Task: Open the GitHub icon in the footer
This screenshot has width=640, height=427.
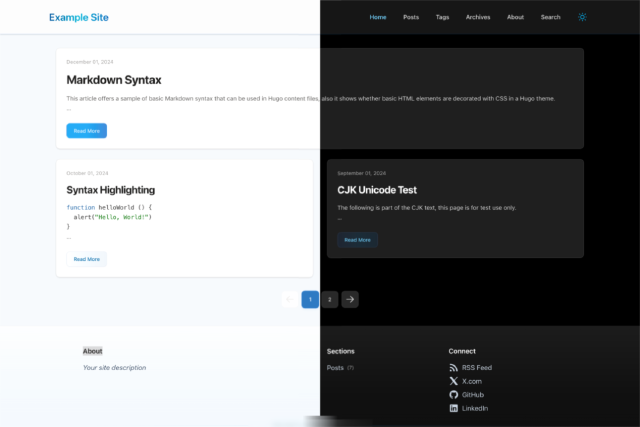Action: tap(454, 395)
